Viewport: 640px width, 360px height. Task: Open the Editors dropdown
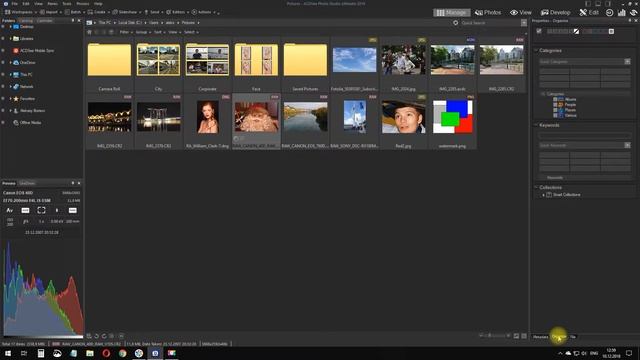[178, 12]
